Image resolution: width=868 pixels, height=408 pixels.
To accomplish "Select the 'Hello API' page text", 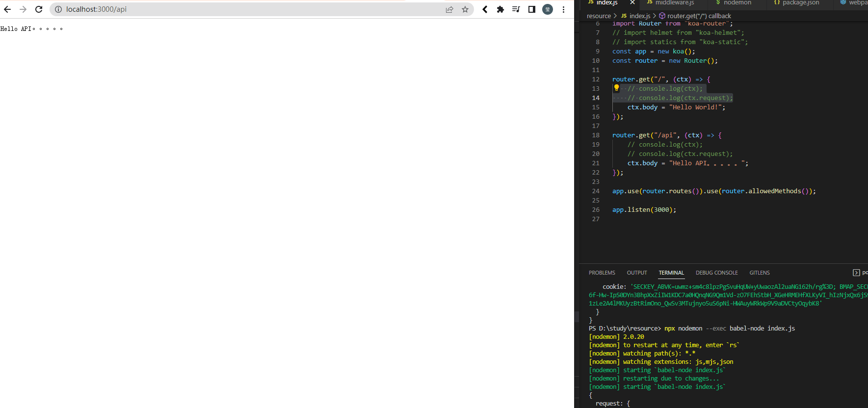I will [31, 29].
